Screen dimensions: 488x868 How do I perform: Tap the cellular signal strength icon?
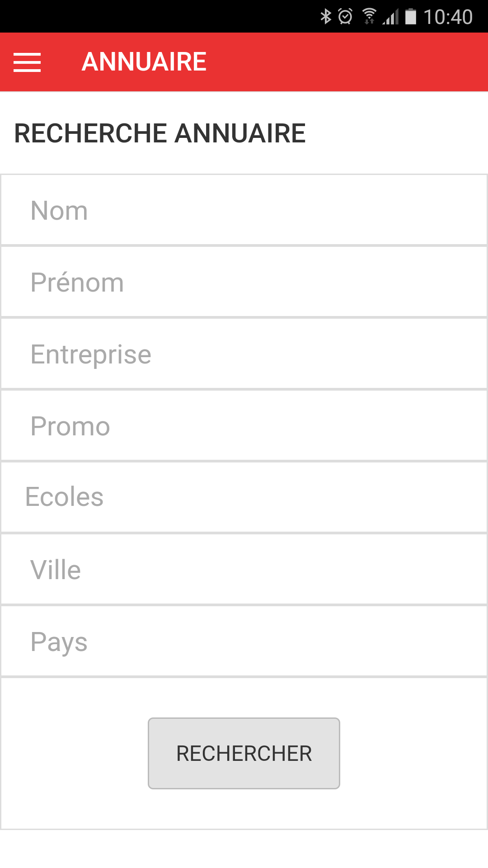(390, 17)
